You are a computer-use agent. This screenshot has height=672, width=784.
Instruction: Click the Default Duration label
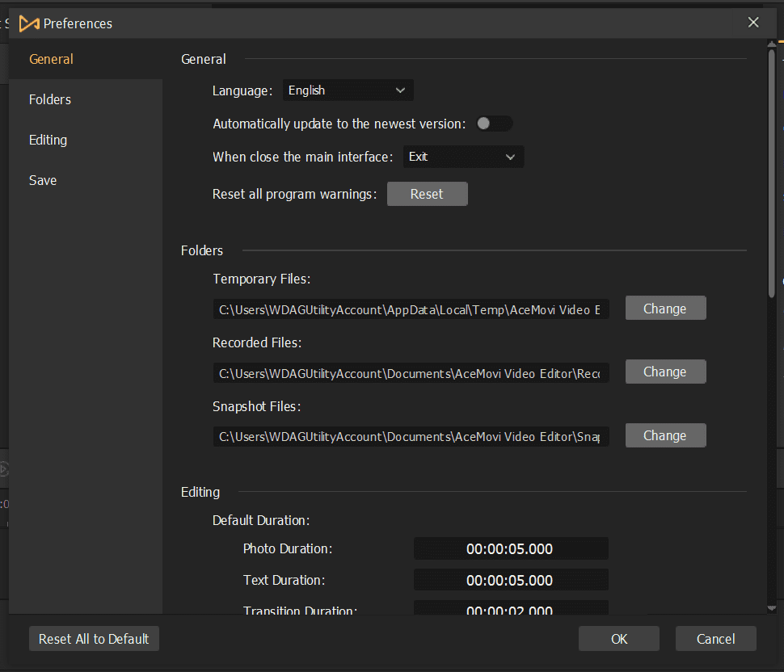point(261,520)
